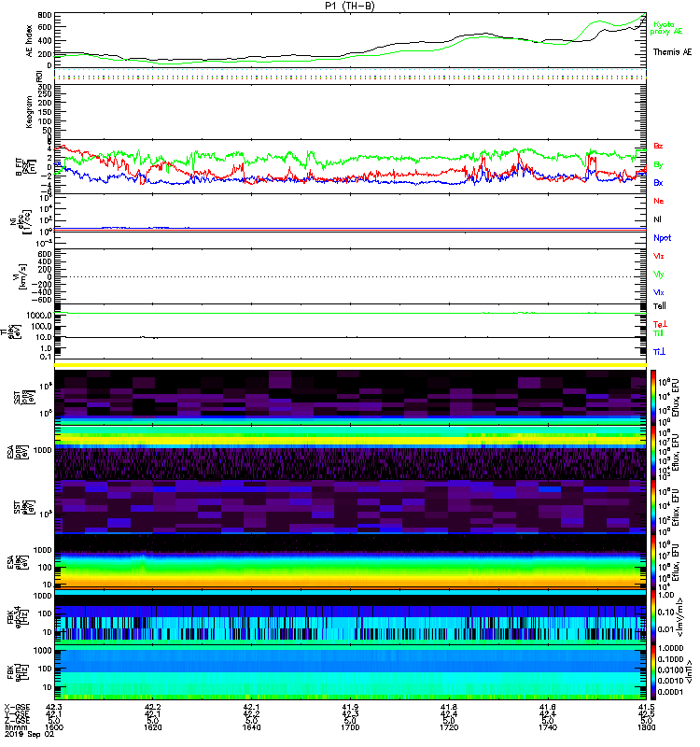Select the black Te parallel legend label
The height and width of the screenshot is (747, 700).
tap(659, 306)
